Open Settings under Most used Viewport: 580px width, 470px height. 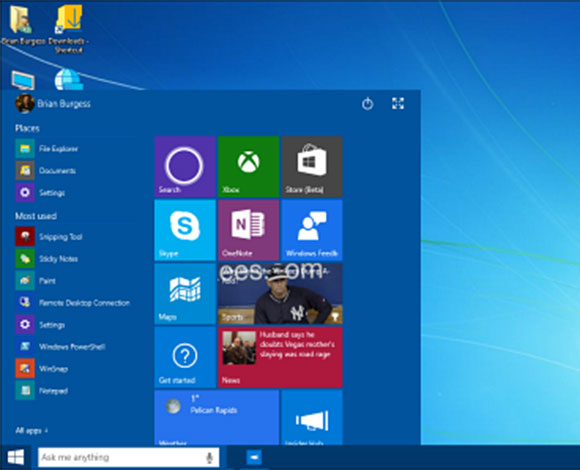[x=41, y=325]
